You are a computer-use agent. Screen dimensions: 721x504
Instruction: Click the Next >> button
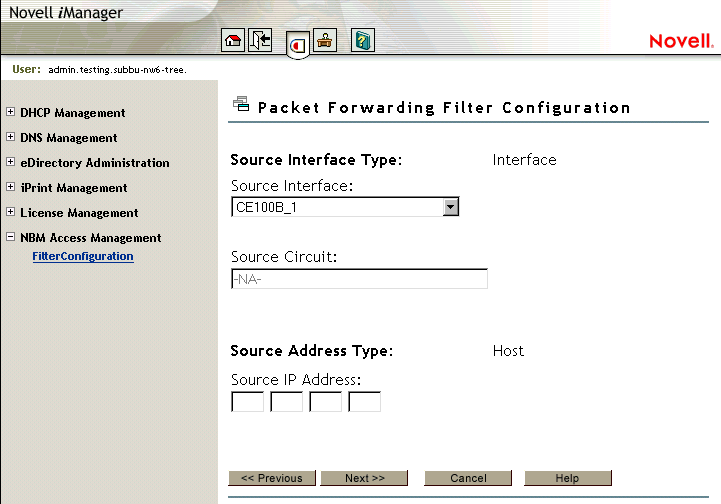[364, 478]
